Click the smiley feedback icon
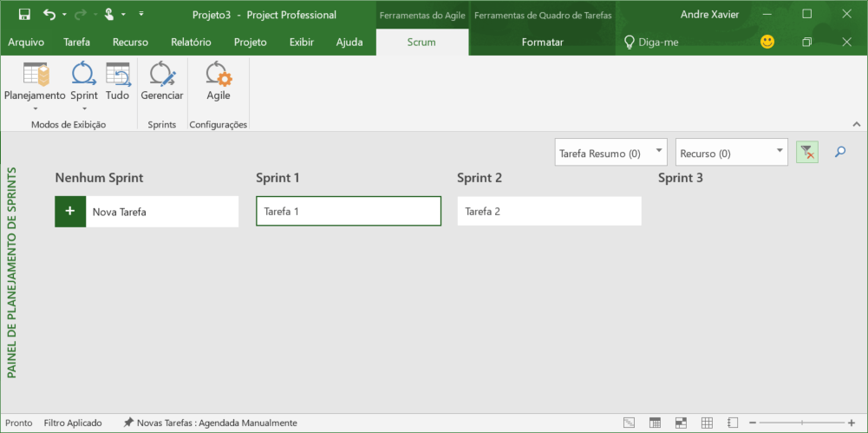This screenshot has width=868, height=433. coord(767,42)
